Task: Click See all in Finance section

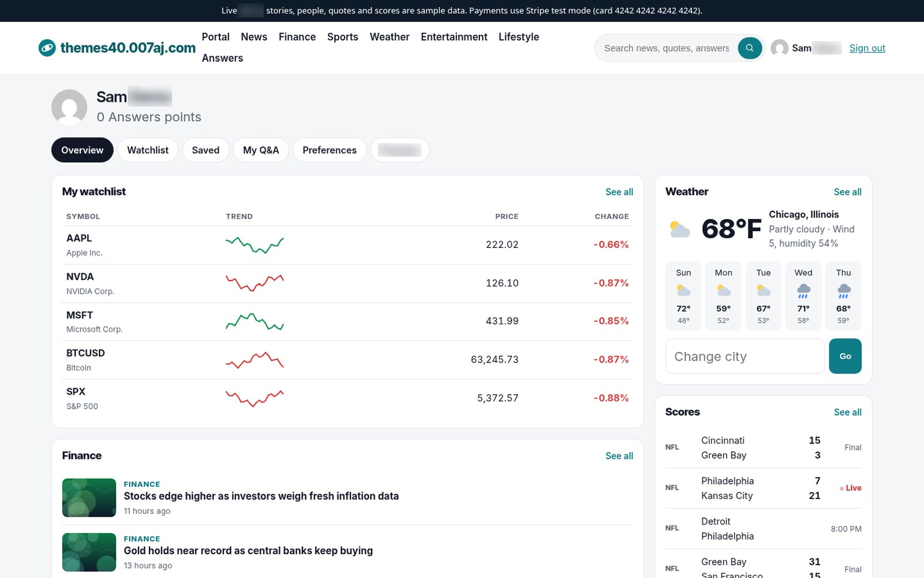Action: click(x=619, y=456)
